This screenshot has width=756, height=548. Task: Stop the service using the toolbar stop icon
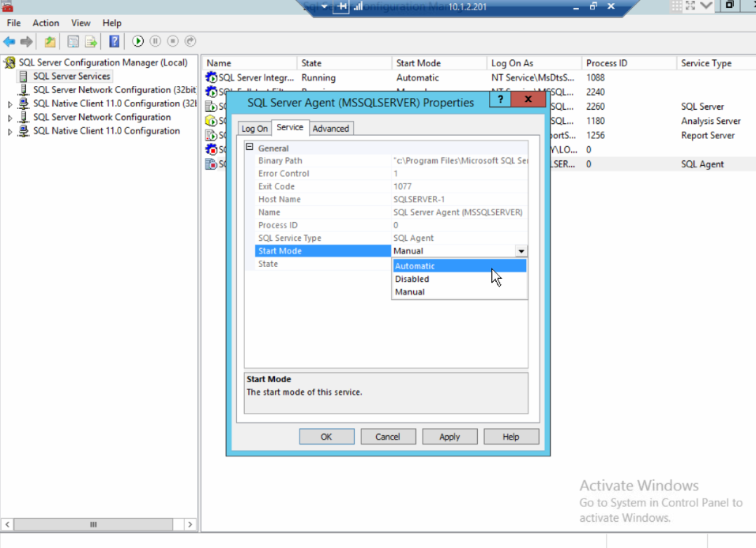tap(172, 41)
